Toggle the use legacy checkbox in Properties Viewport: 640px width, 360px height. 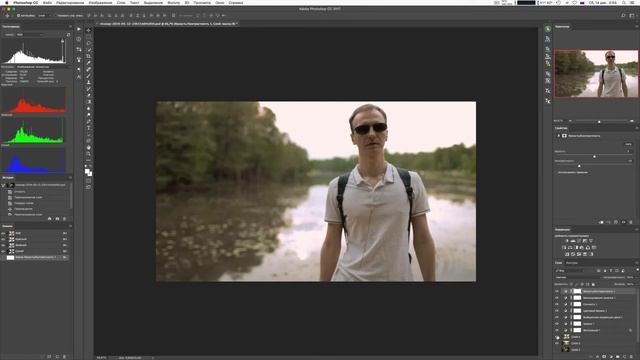click(557, 172)
